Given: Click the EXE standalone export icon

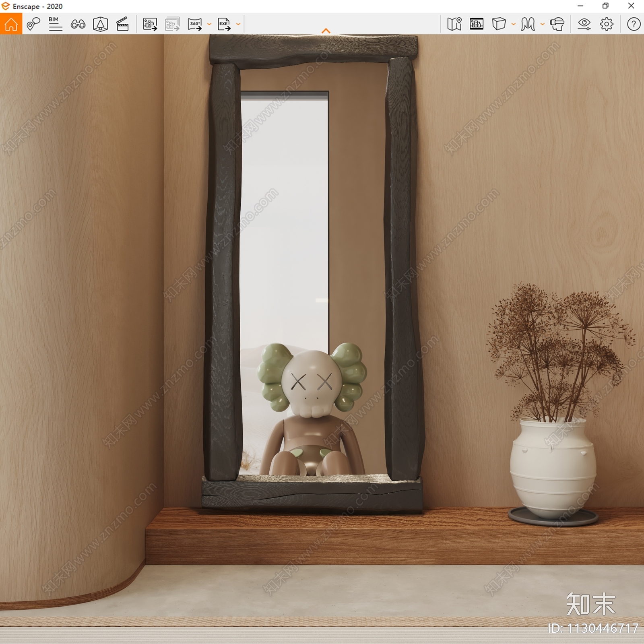Looking at the screenshot, I should click(x=224, y=24).
